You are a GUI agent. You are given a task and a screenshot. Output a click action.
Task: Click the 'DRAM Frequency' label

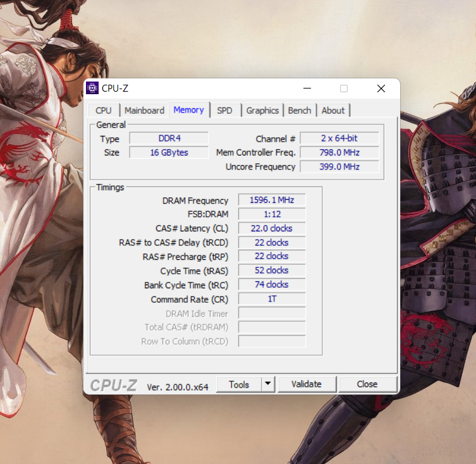195,201
